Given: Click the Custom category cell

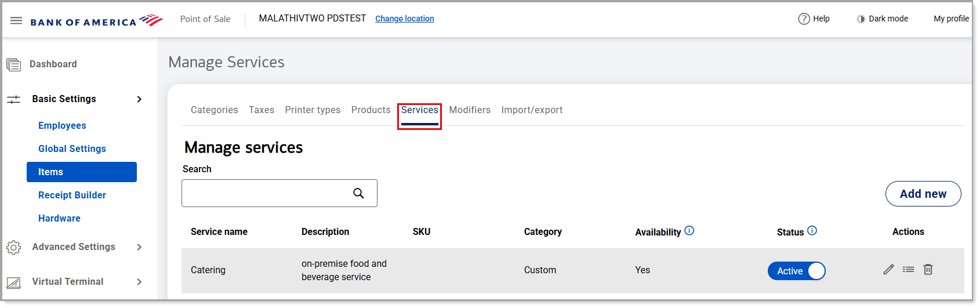Looking at the screenshot, I should point(540,270).
